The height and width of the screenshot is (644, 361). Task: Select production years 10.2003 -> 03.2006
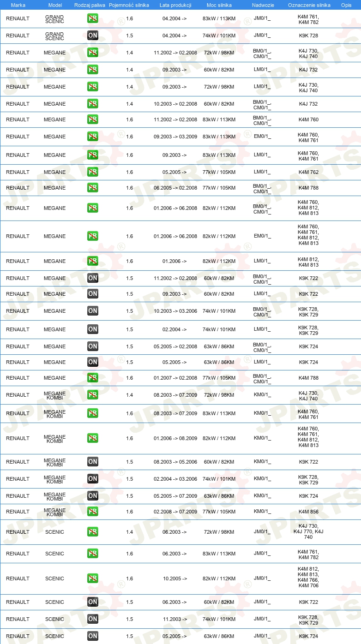(175, 311)
